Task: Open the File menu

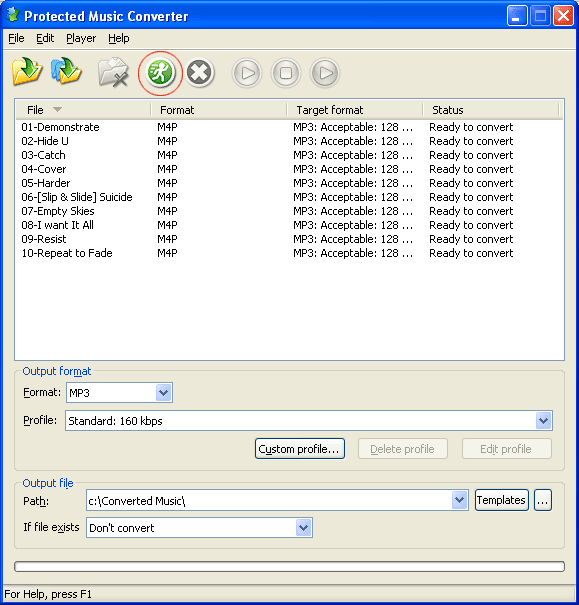Action: tap(16, 38)
